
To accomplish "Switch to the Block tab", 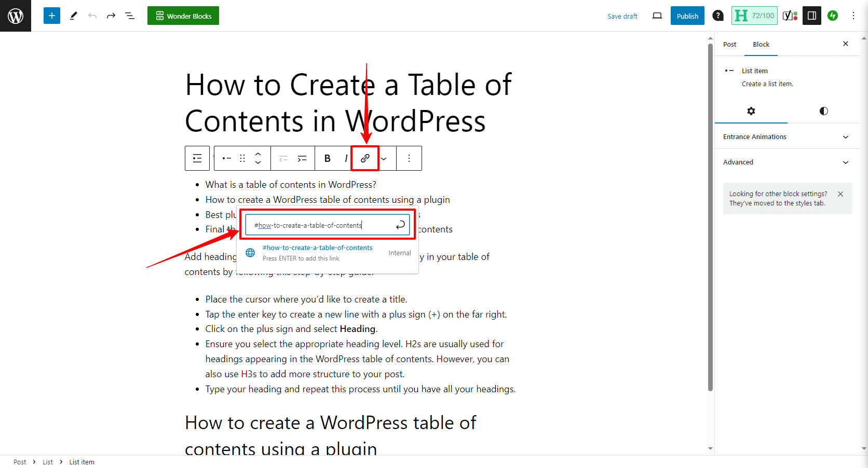I will (x=761, y=44).
